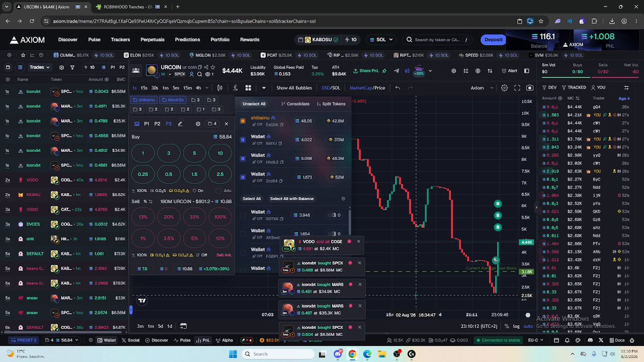Viewport: 644px width, 362px height.
Task: Toggle log scale on chart
Action: [x=516, y=326]
